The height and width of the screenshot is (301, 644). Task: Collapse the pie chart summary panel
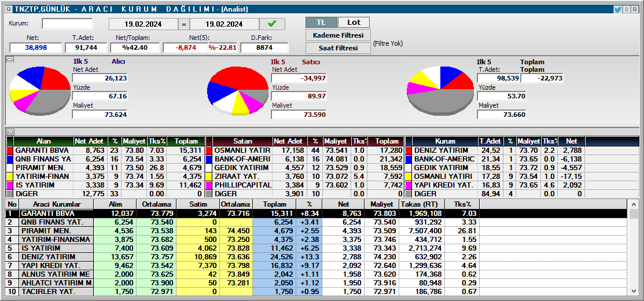pyautogui.click(x=10, y=60)
